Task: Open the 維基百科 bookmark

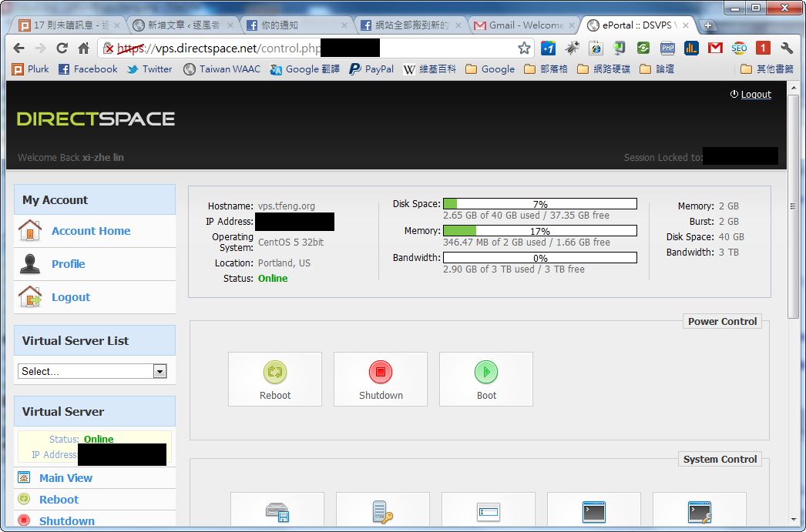Action: 430,69
